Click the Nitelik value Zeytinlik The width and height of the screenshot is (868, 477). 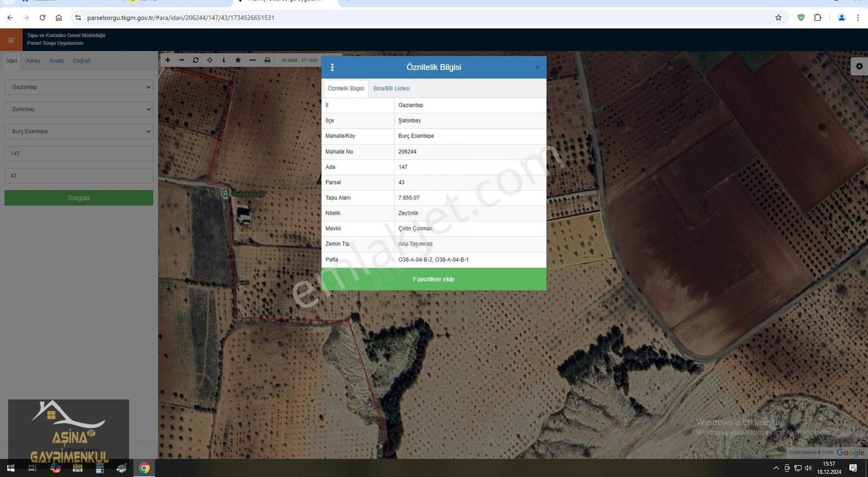point(409,213)
